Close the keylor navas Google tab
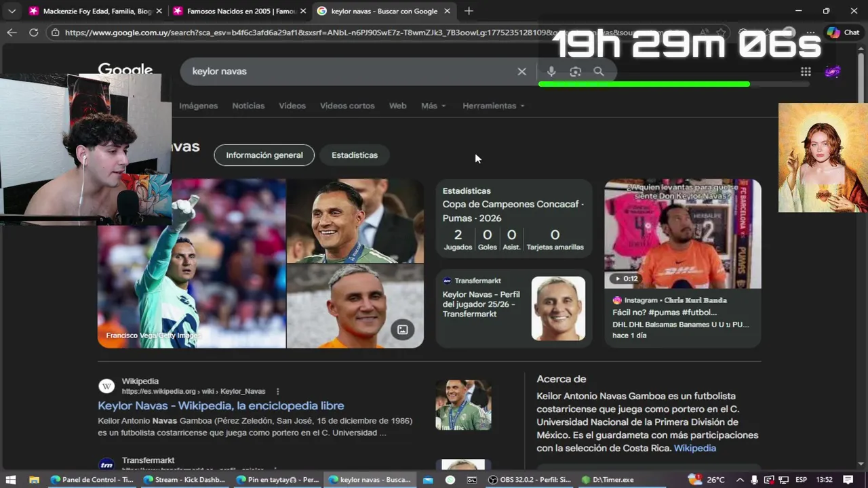Screen dimensions: 868x488 coord(447,11)
